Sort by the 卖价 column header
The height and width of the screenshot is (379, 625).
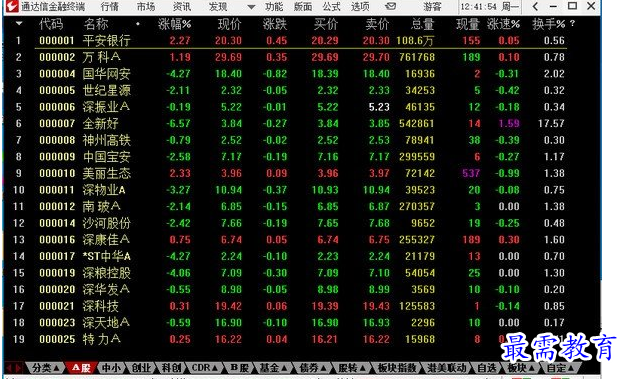pos(377,24)
